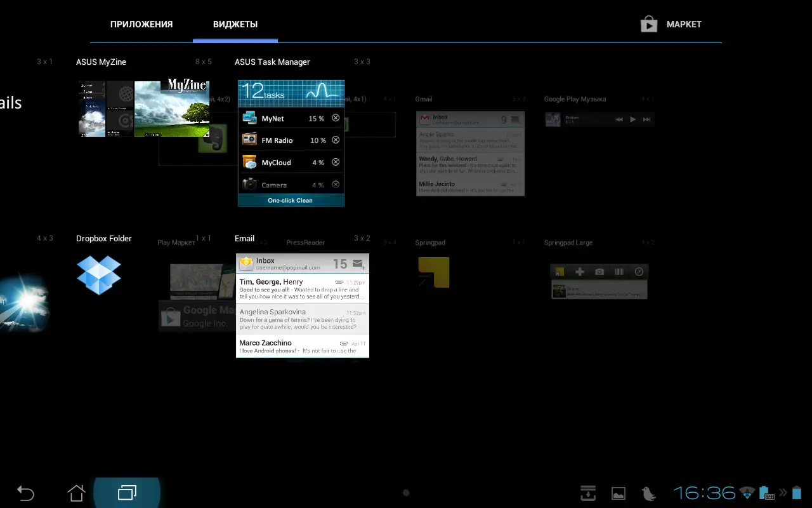
Task: Tap the Camera app icon in Task Manager
Action: (249, 184)
